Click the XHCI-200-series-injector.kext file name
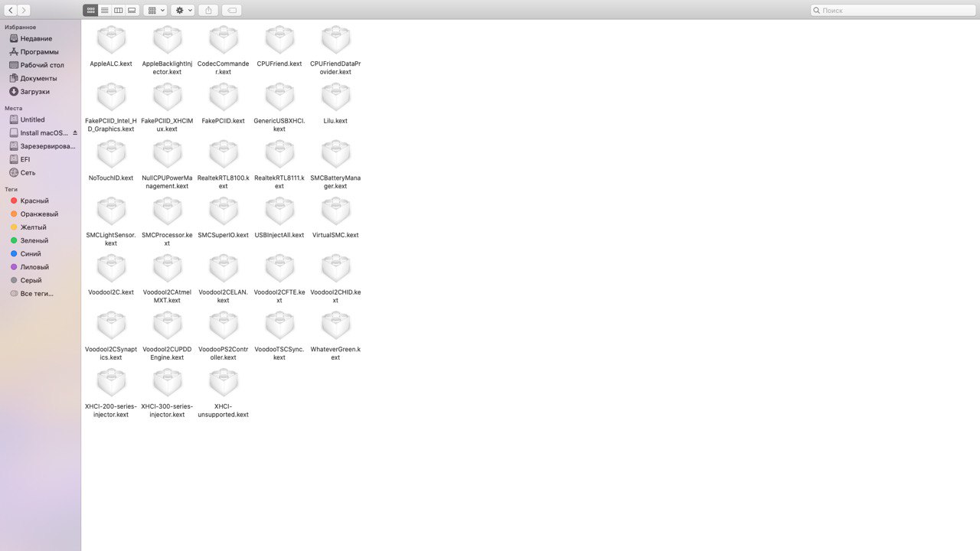Image resolution: width=980 pixels, height=551 pixels. point(111,410)
